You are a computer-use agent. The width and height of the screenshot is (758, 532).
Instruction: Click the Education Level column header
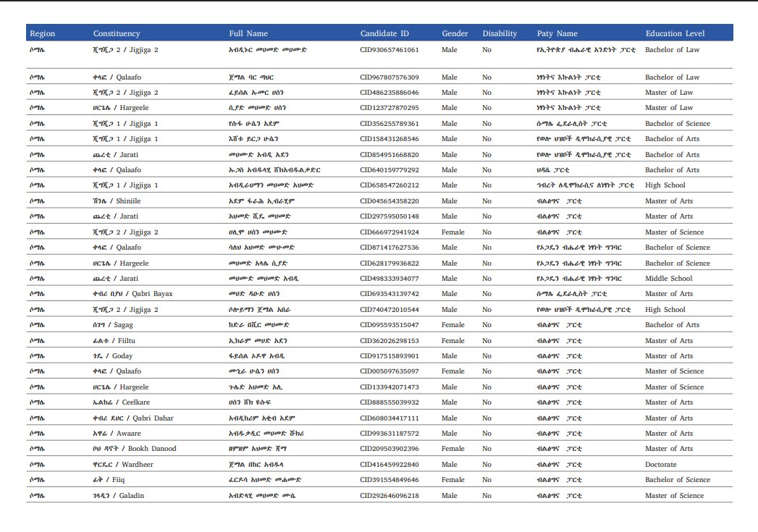pos(675,33)
